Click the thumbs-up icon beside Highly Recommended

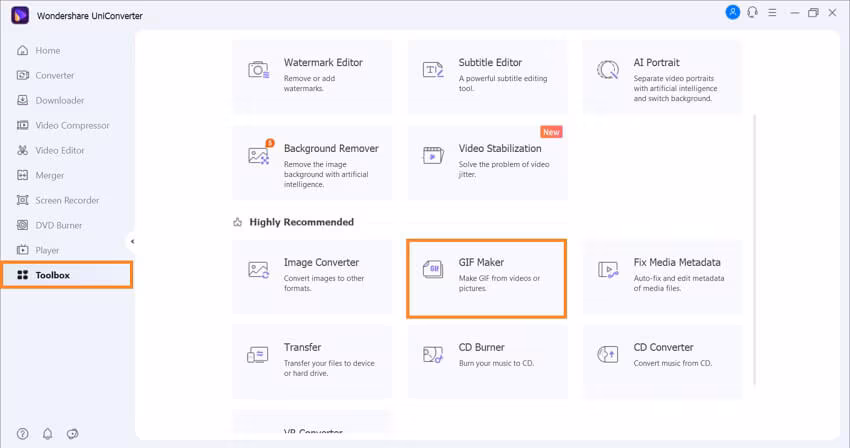point(237,222)
